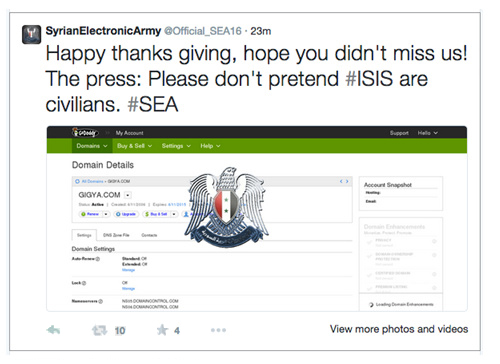Open the Settings dropdown in green bar
The width and height of the screenshot is (500, 364).
[x=176, y=146]
